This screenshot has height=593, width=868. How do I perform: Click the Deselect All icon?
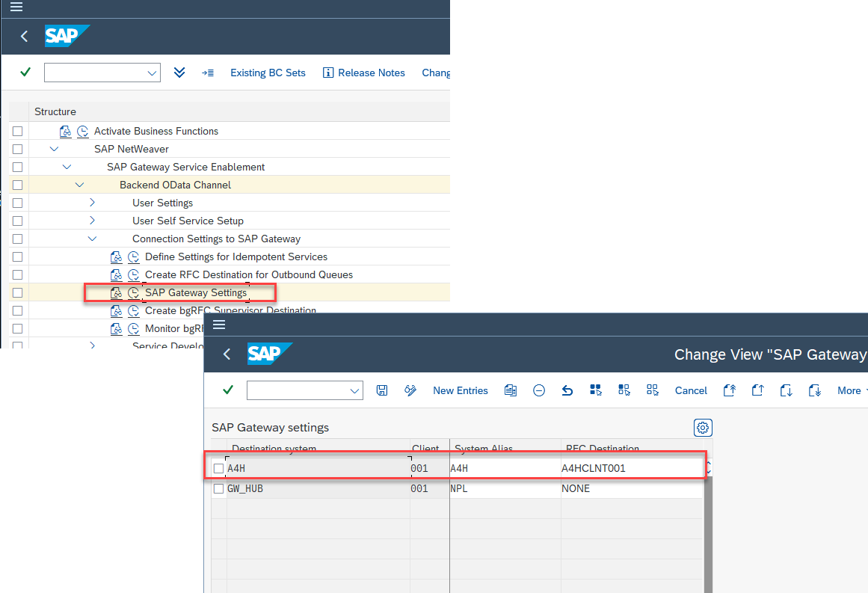(653, 390)
